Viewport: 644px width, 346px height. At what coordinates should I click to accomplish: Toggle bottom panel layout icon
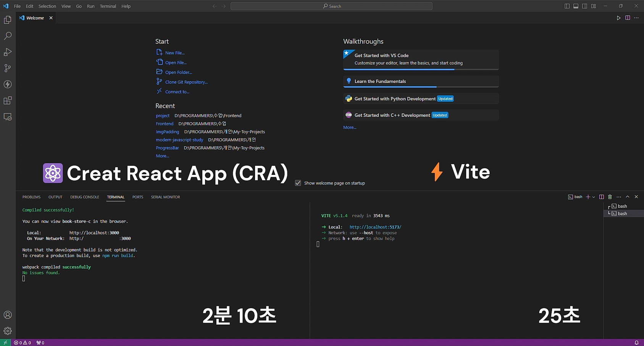pos(576,6)
